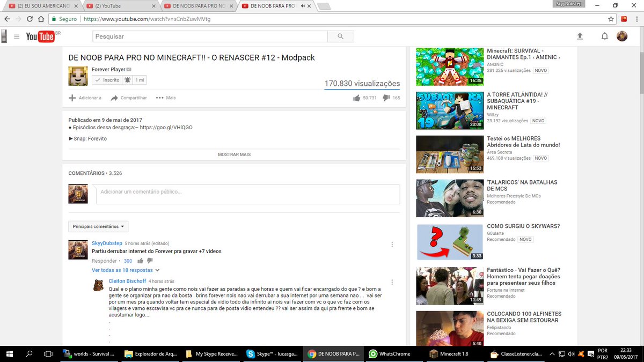Click the volume icon in the system tray
Viewport: 644px width, 362px height.
[572, 354]
